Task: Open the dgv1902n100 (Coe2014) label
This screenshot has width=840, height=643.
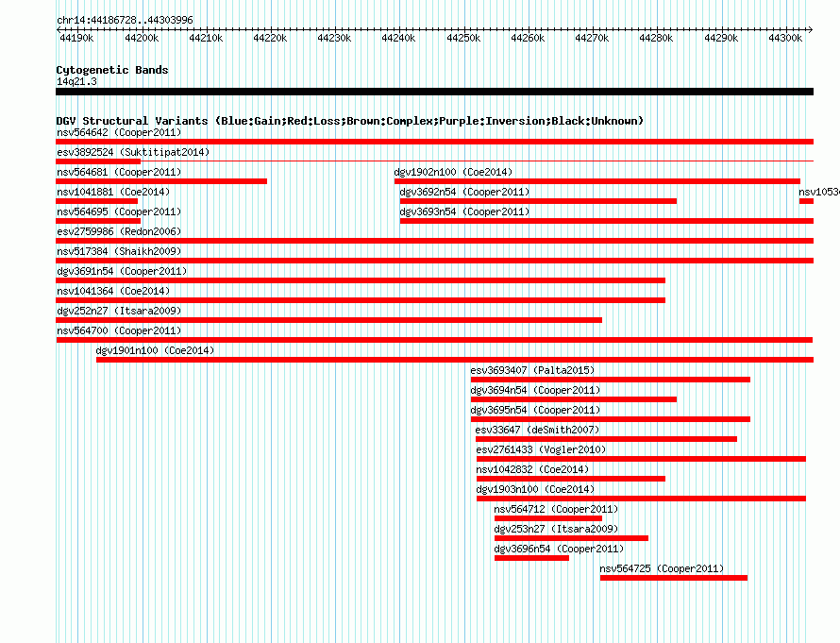Action: (x=453, y=172)
